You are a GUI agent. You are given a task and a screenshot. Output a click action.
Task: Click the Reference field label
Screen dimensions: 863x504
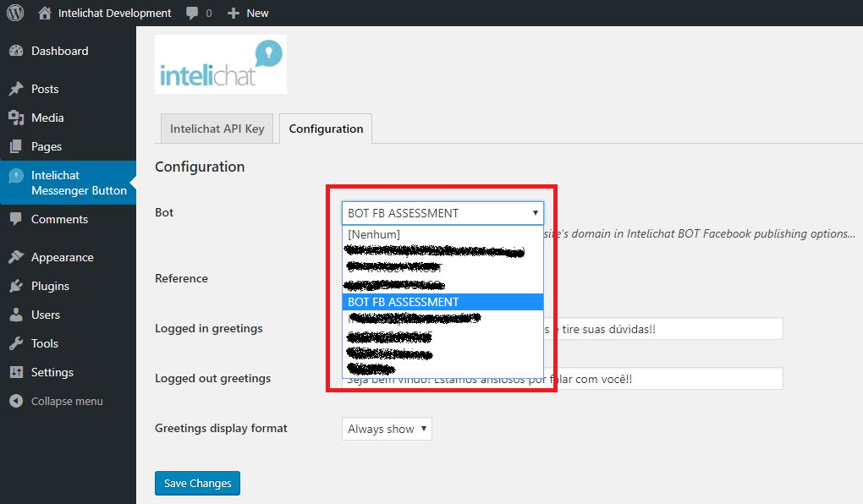click(181, 278)
